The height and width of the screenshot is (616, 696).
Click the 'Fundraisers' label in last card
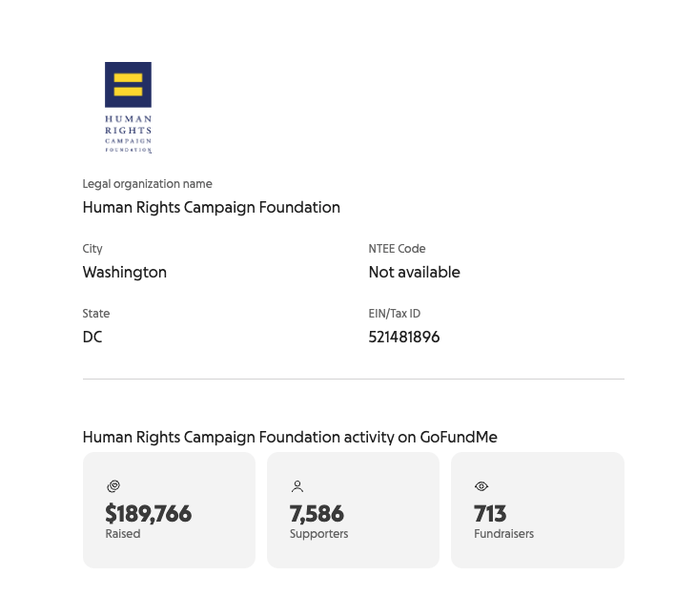tap(503, 534)
